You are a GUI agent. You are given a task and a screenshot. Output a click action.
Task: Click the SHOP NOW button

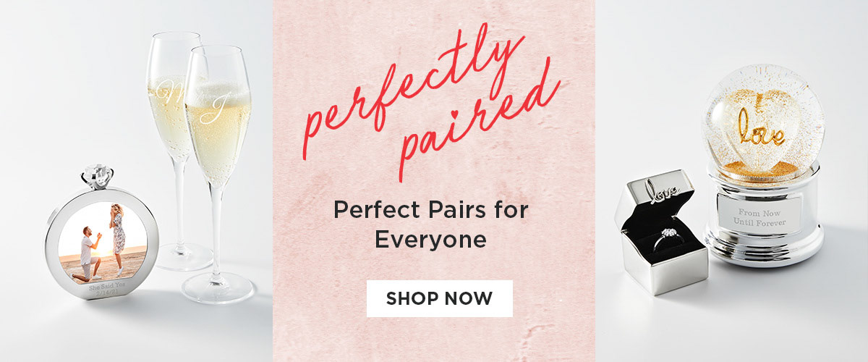440,298
